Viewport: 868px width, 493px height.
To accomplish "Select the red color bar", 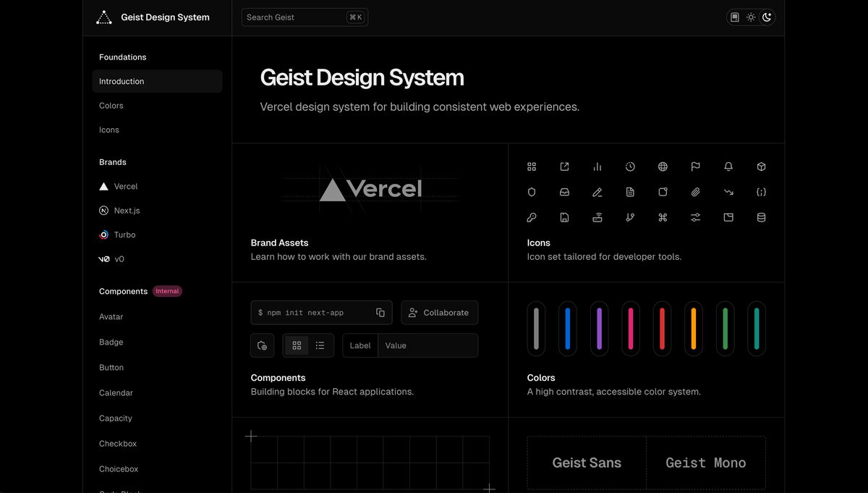I will point(662,329).
